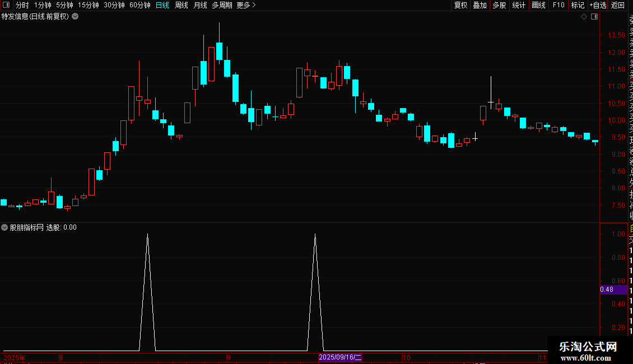Image resolution: width=633 pixels, height=364 pixels.
Task: Click month 9 on the timeline
Action: pos(229,357)
